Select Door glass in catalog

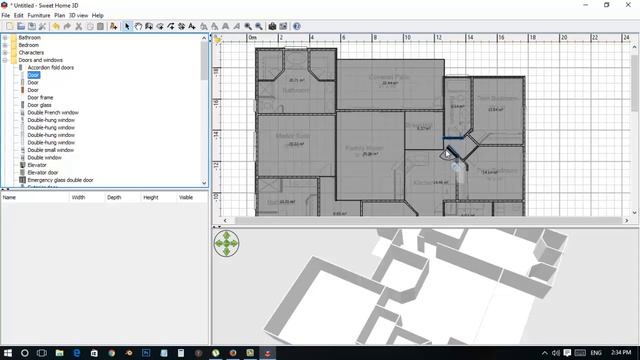coord(39,105)
